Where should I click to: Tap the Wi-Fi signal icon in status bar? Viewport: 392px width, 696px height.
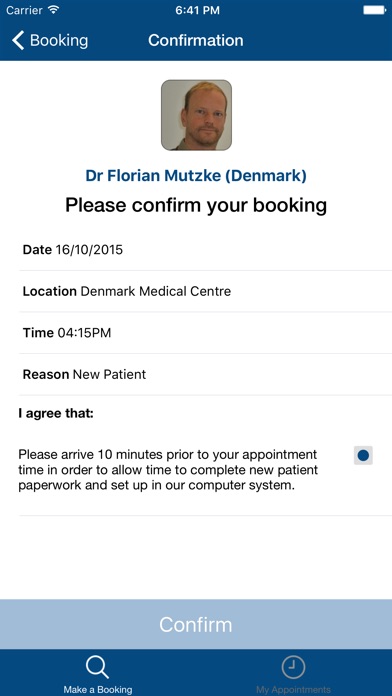pyautogui.click(x=54, y=9)
